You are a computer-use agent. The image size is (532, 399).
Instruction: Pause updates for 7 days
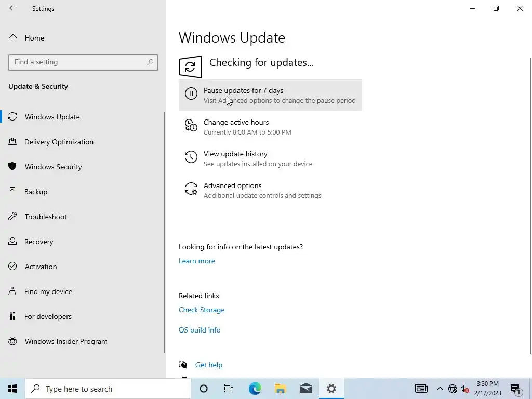click(x=270, y=96)
